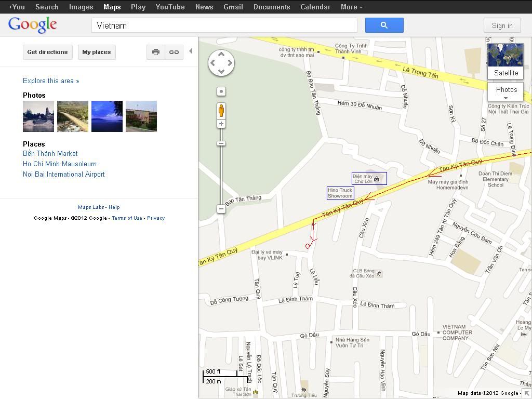Select the Street View pegman icon
This screenshot has width=532, height=399.
pos(221,111)
